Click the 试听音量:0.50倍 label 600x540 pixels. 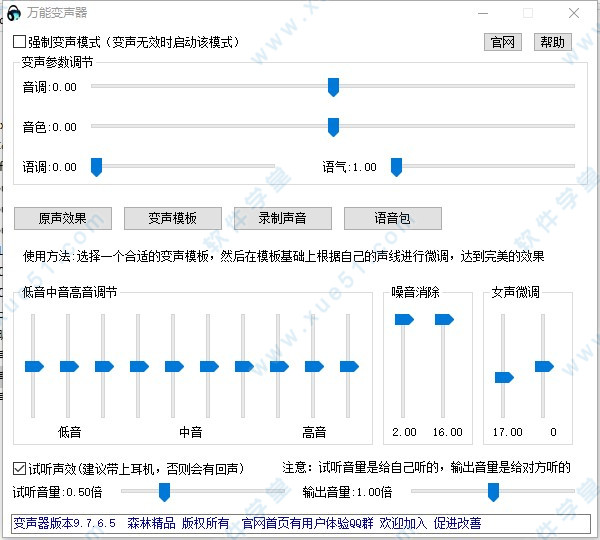(57, 492)
